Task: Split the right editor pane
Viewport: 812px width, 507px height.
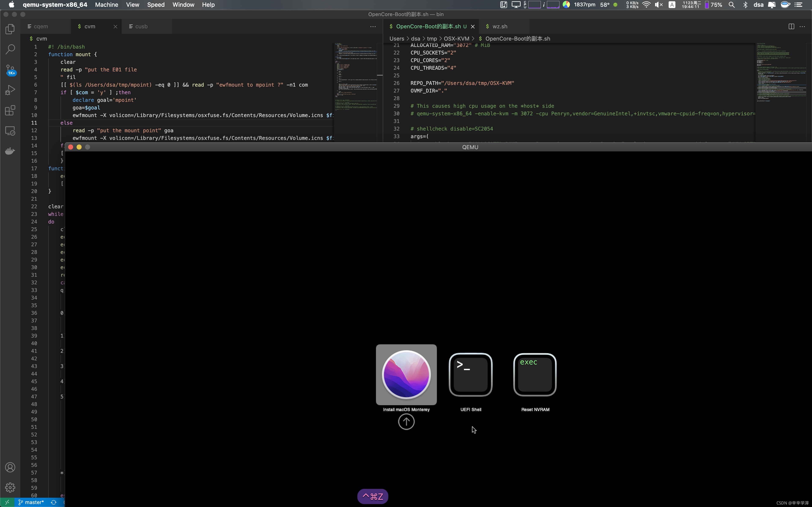Action: (791, 26)
